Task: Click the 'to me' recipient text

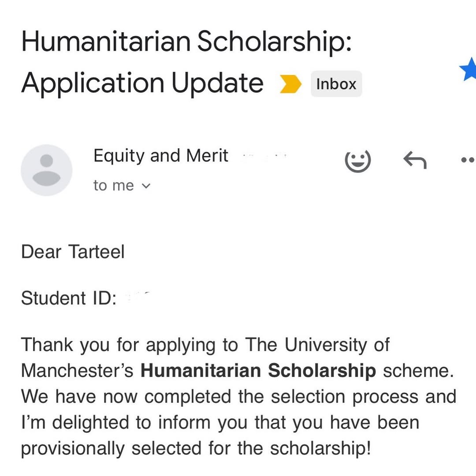Action: pos(113,186)
